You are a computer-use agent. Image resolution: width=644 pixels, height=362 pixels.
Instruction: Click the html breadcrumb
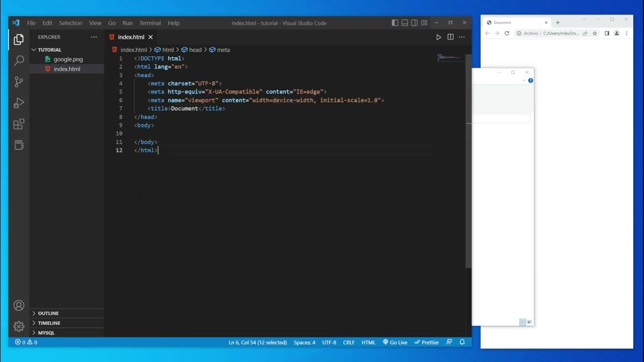click(x=165, y=50)
